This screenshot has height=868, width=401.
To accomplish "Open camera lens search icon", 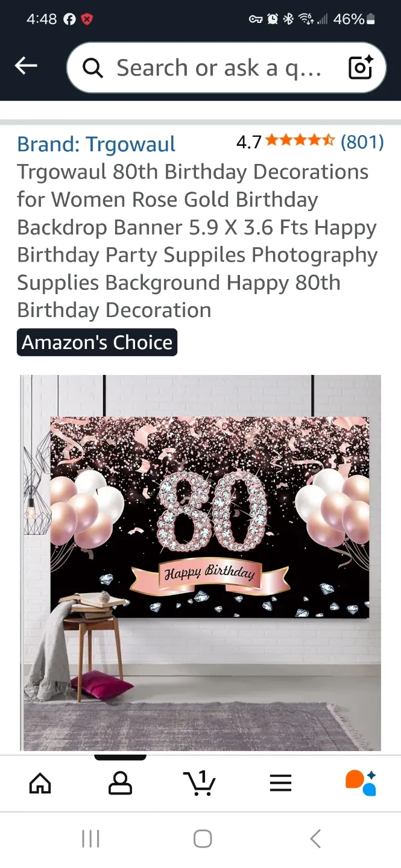I will (361, 68).
